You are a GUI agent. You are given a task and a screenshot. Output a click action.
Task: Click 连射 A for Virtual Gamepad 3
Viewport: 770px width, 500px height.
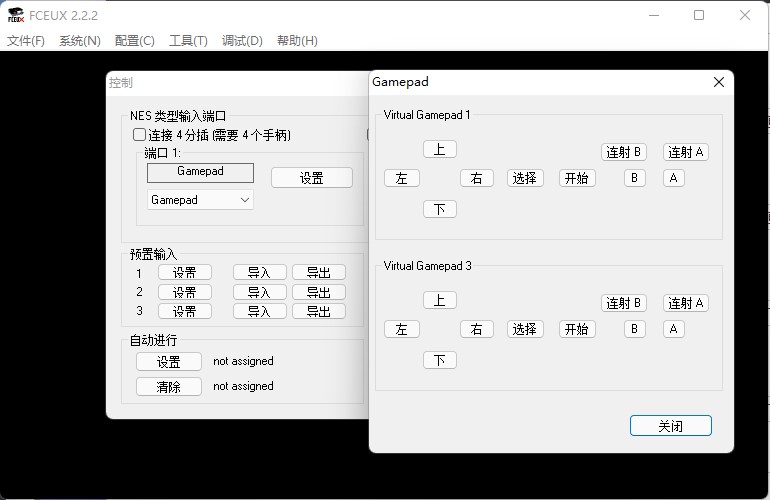pos(686,303)
